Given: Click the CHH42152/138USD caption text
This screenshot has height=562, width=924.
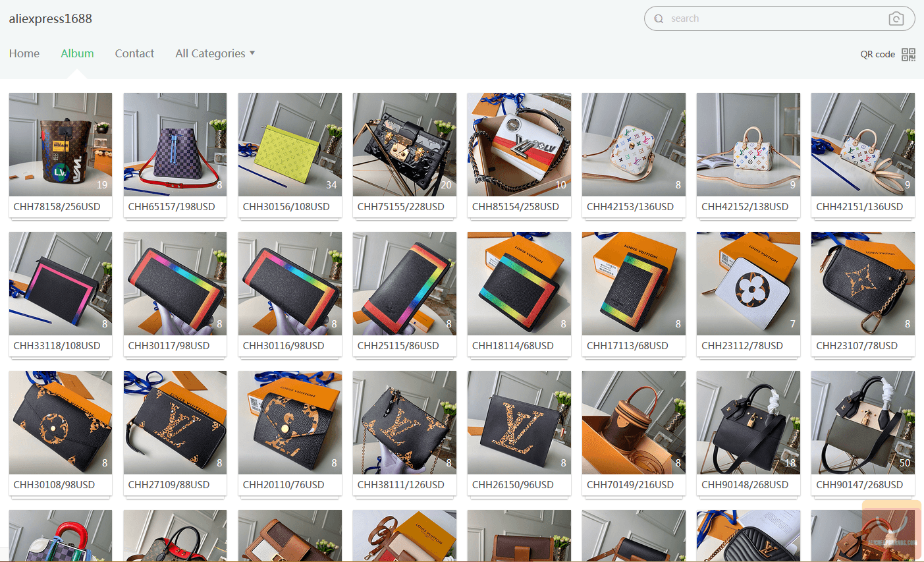Looking at the screenshot, I should pos(744,206).
